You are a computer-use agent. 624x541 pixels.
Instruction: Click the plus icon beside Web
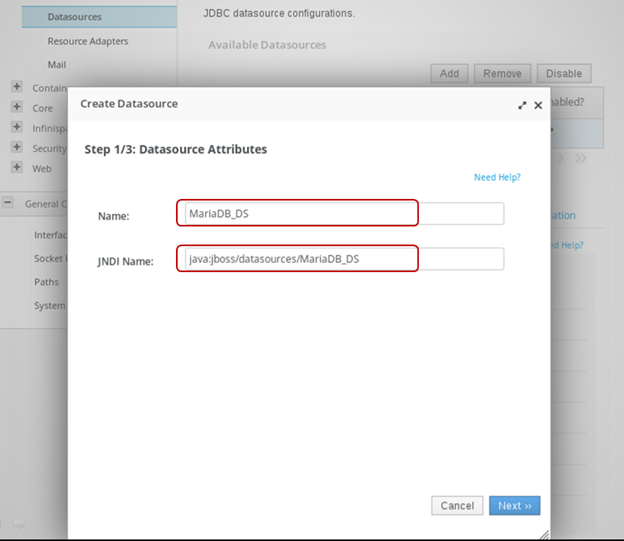click(x=17, y=168)
